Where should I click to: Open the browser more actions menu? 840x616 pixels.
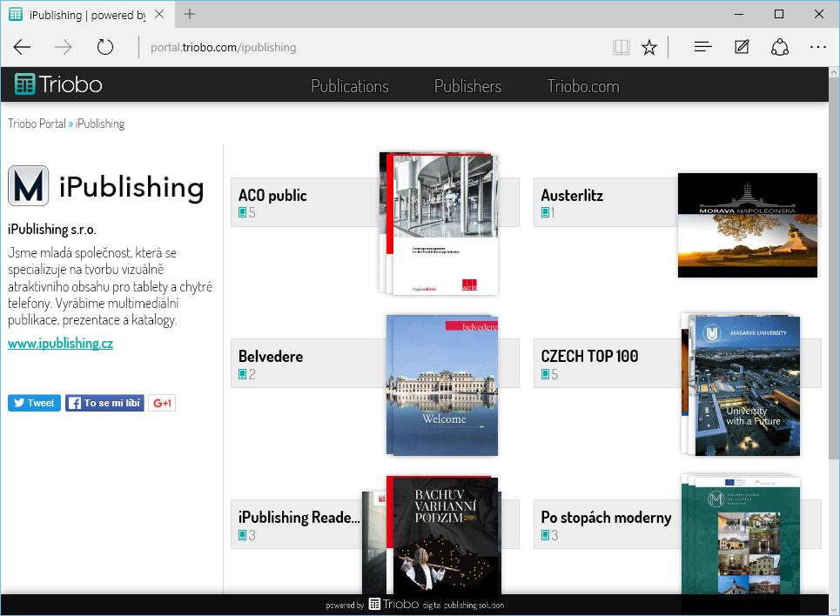[818, 47]
